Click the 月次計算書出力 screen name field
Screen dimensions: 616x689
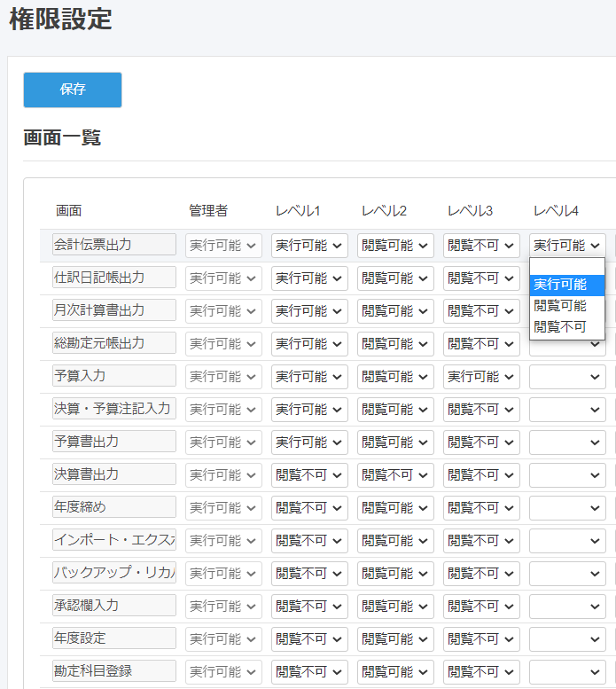click(114, 310)
